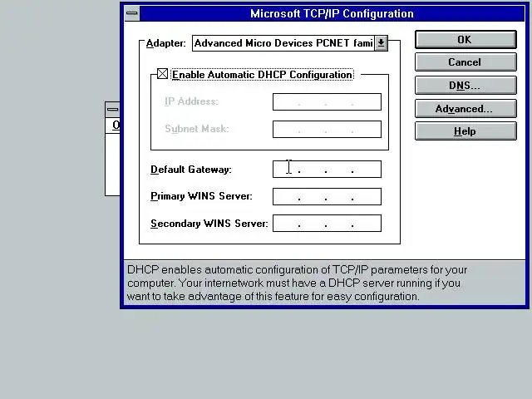Click the Secondary WINS Server label
The height and width of the screenshot is (399, 532).
(x=209, y=224)
